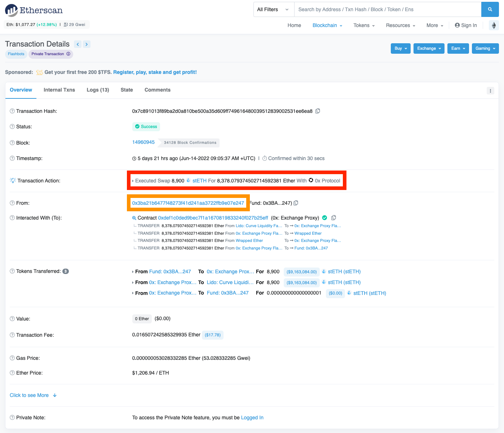Click the help icon next to Interacted With
This screenshot has width=504, height=433.
[12, 218]
